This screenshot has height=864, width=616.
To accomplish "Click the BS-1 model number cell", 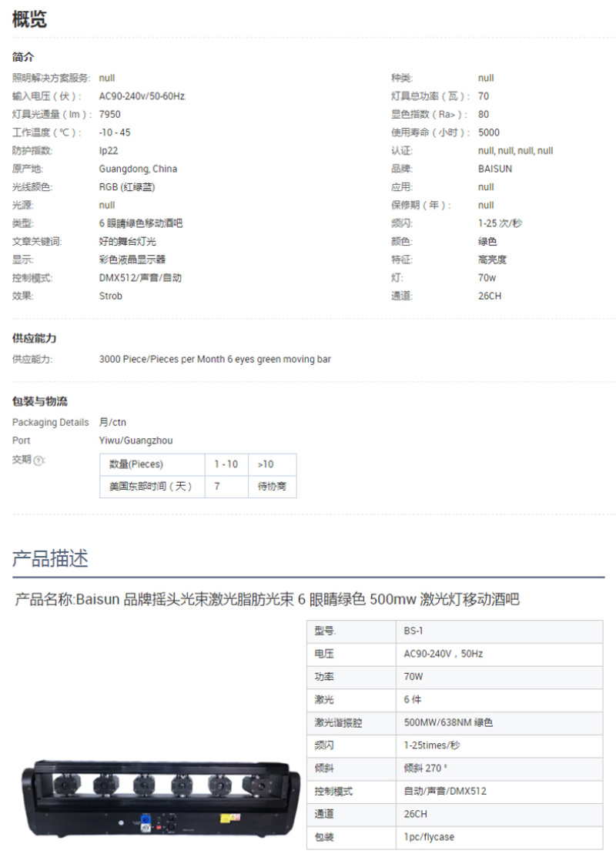I will pyautogui.click(x=413, y=631).
